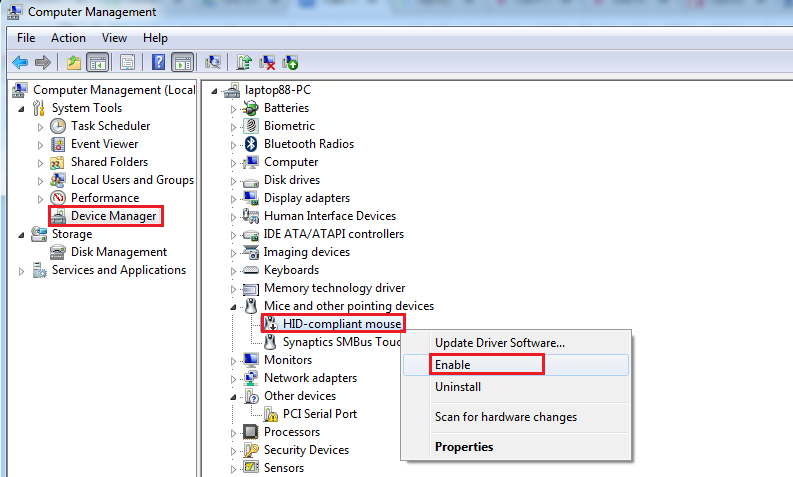Select Device Manager in the console tree
The width and height of the screenshot is (793, 477).
click(x=114, y=216)
